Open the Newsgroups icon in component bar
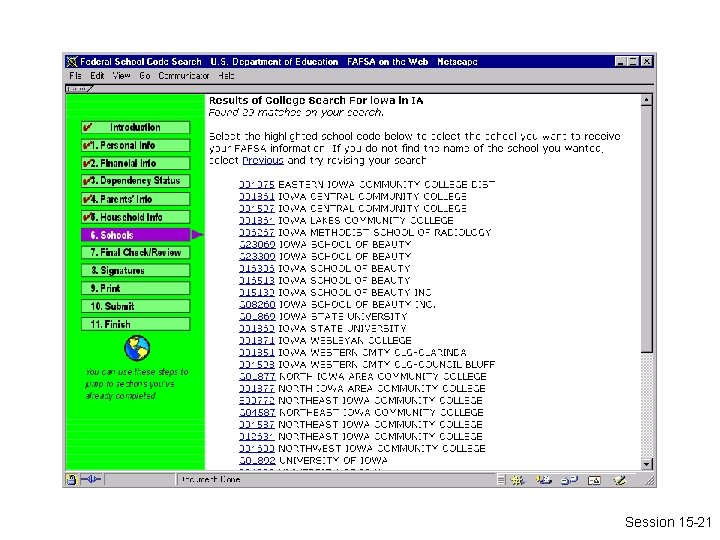 pos(569,480)
